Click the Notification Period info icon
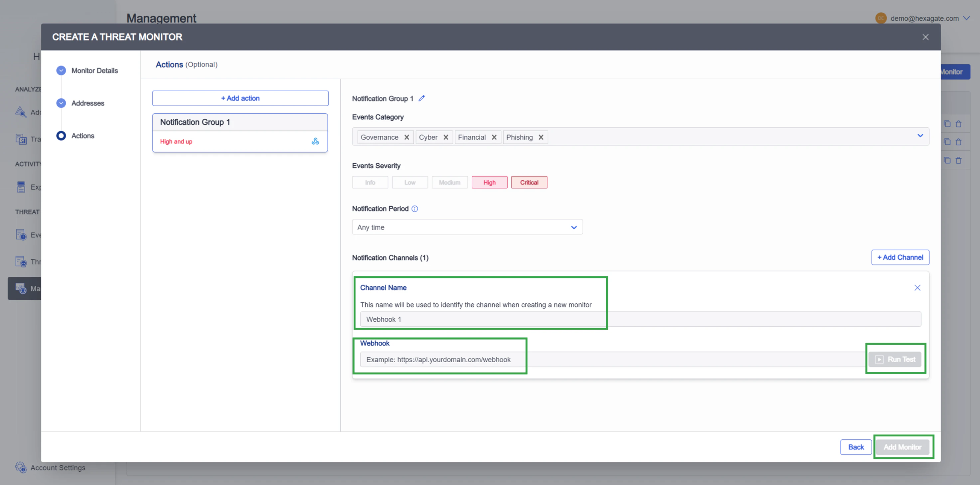 (x=415, y=209)
